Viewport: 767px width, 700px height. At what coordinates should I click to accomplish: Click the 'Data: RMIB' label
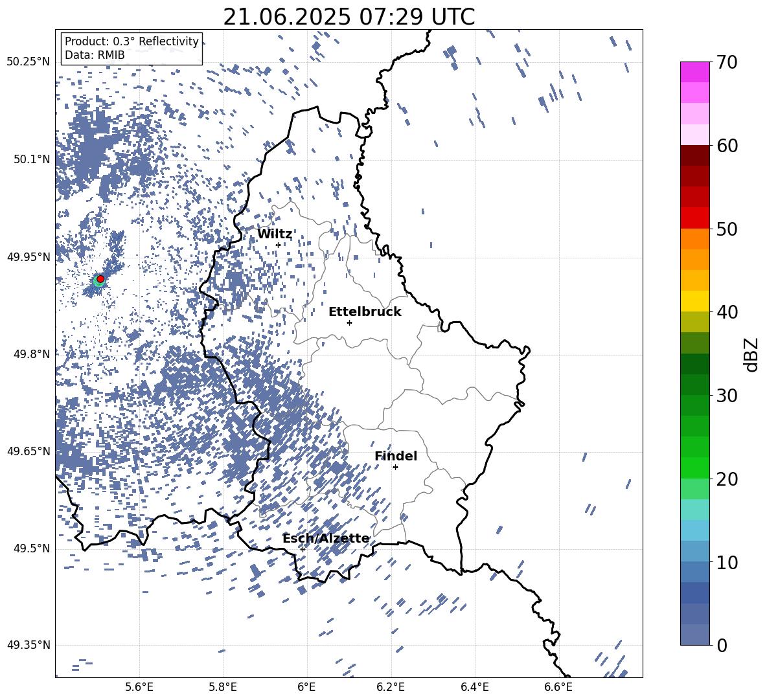tap(95, 55)
